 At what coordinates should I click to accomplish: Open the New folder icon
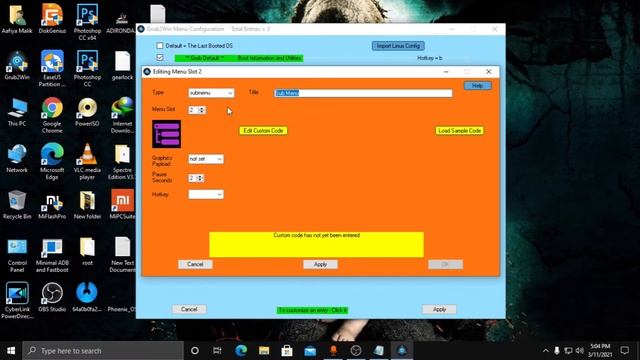pyautogui.click(x=87, y=205)
